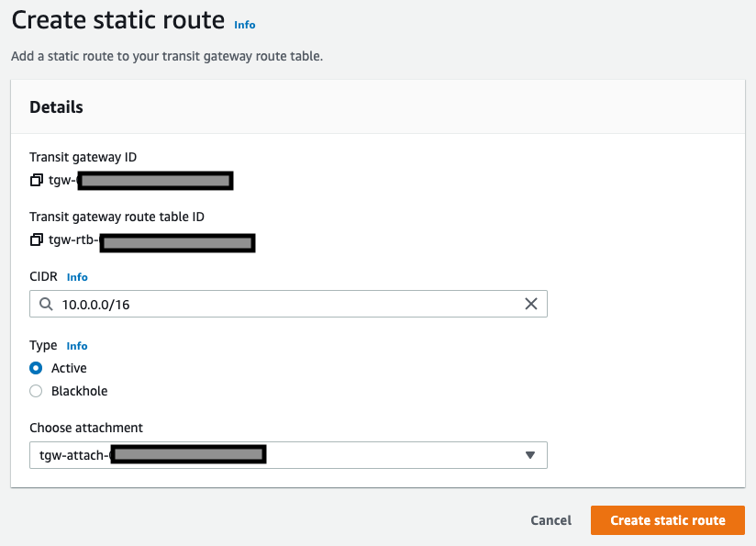Screen dimensions: 756x546
Task: Clear the CIDR value using the X icon
Action: 531,304
